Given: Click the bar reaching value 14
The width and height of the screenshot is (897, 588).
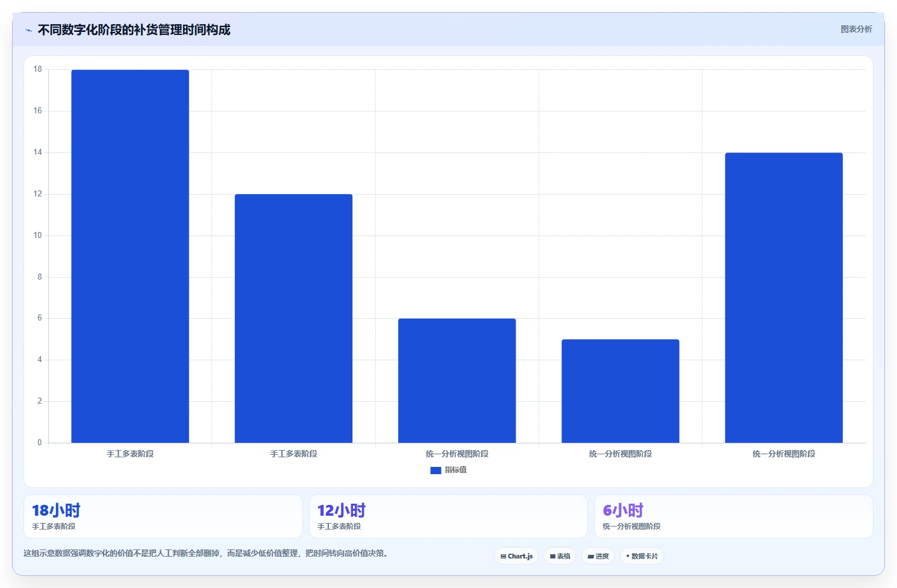Looking at the screenshot, I should pos(784,298).
